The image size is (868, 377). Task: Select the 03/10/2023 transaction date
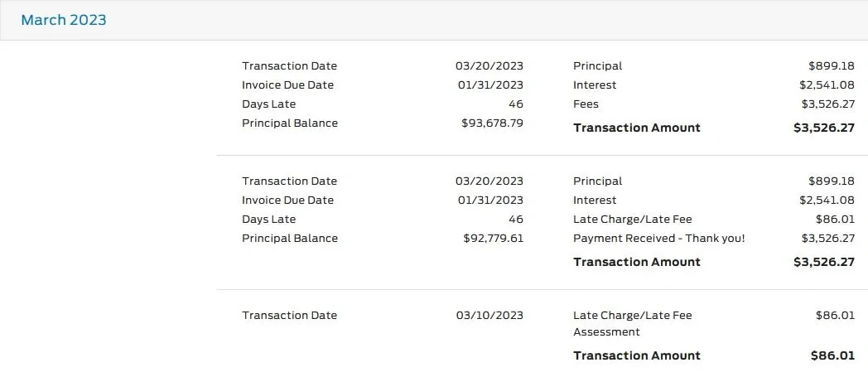tap(489, 316)
